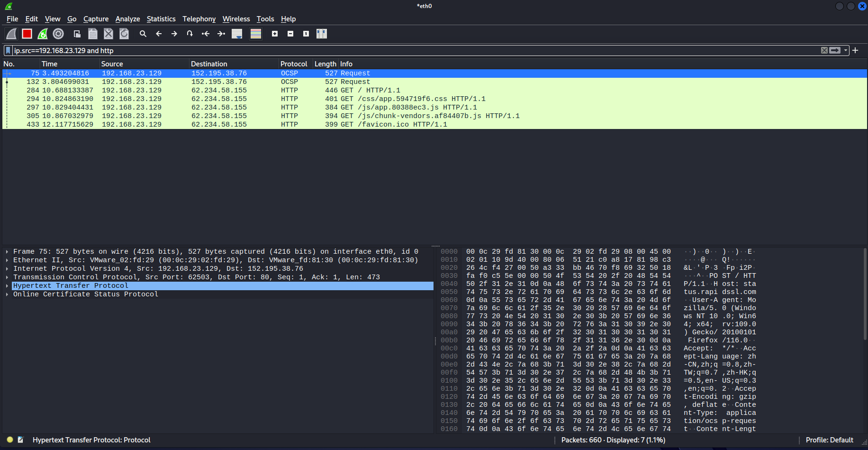
Task: Expand the Ethernet II details row
Action: [x=7, y=260]
